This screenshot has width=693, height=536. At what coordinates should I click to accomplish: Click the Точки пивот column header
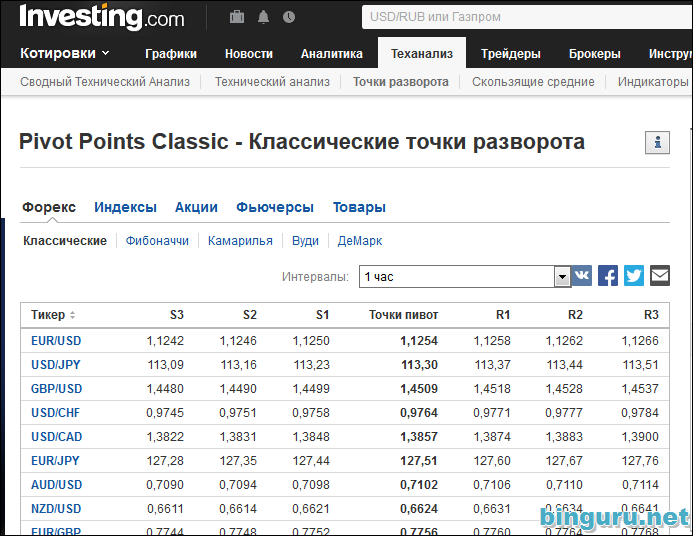[404, 315]
